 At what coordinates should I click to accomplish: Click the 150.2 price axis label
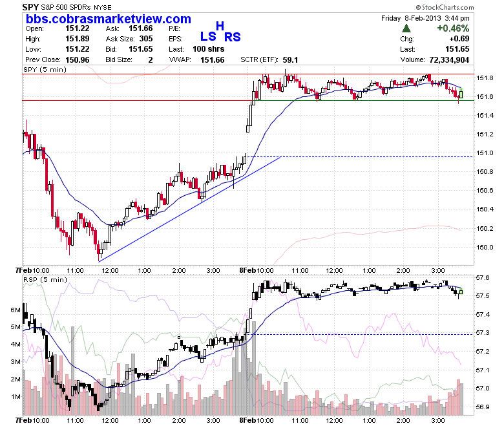[485, 229]
